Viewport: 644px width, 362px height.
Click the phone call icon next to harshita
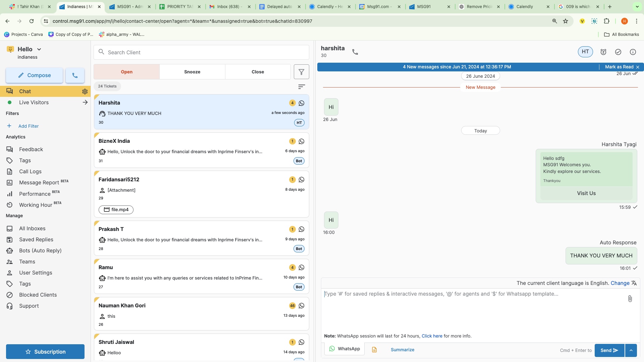(355, 52)
